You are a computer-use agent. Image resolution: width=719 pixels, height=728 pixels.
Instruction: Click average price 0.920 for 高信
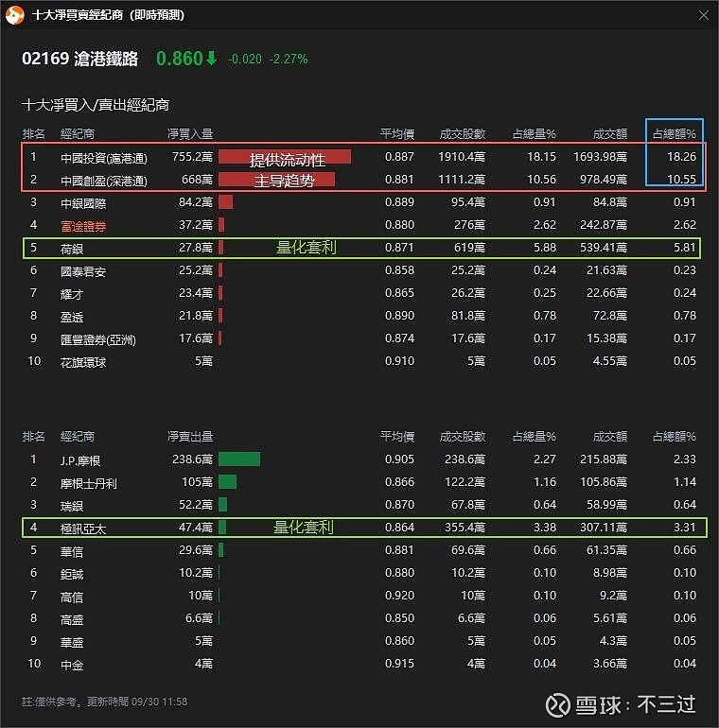pyautogui.click(x=399, y=596)
